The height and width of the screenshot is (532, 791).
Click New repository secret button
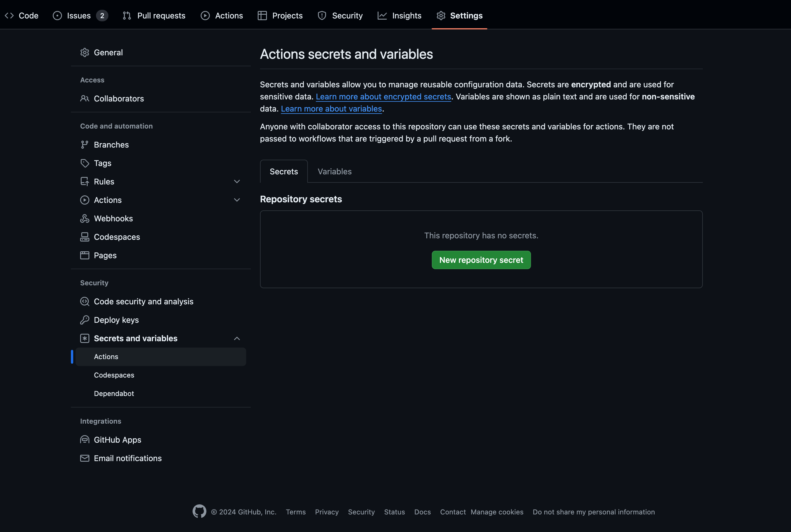click(481, 260)
